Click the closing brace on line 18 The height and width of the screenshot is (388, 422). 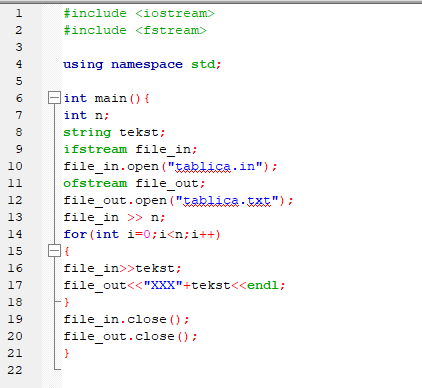(67, 302)
